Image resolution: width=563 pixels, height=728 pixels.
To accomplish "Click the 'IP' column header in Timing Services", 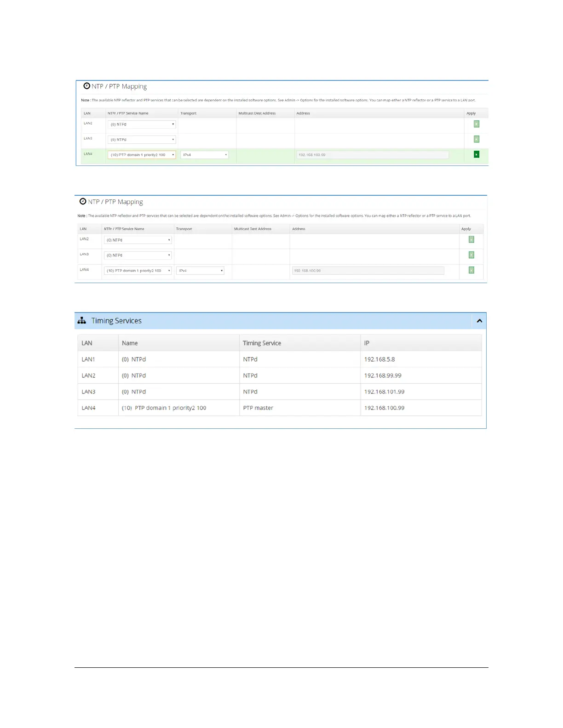I will (x=367, y=343).
